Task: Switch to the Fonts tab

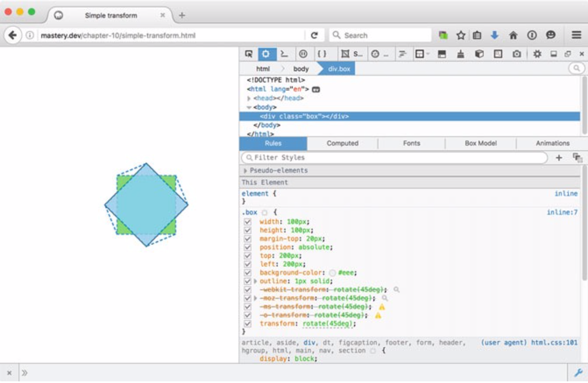Action: tap(411, 143)
